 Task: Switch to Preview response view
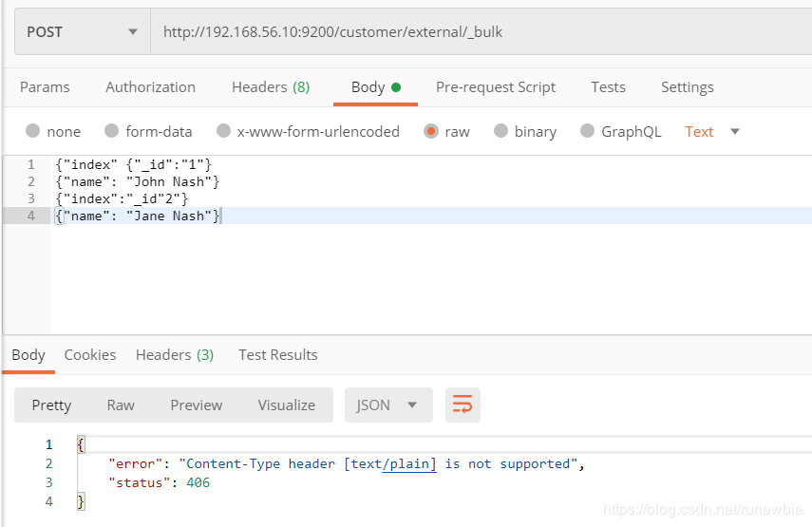pyautogui.click(x=197, y=405)
